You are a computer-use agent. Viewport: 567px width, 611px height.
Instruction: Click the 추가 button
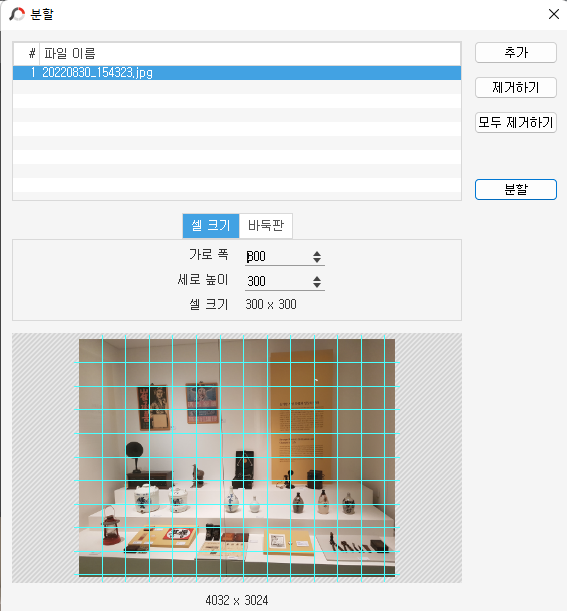pyautogui.click(x=516, y=52)
